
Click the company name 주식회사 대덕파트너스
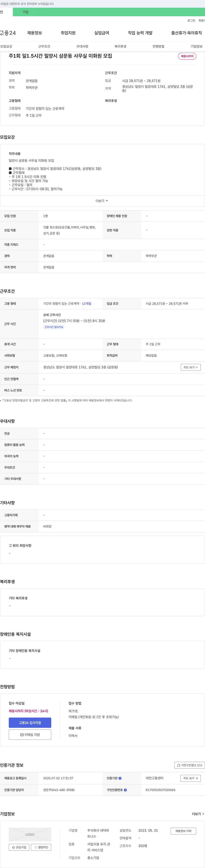click(98, 833)
